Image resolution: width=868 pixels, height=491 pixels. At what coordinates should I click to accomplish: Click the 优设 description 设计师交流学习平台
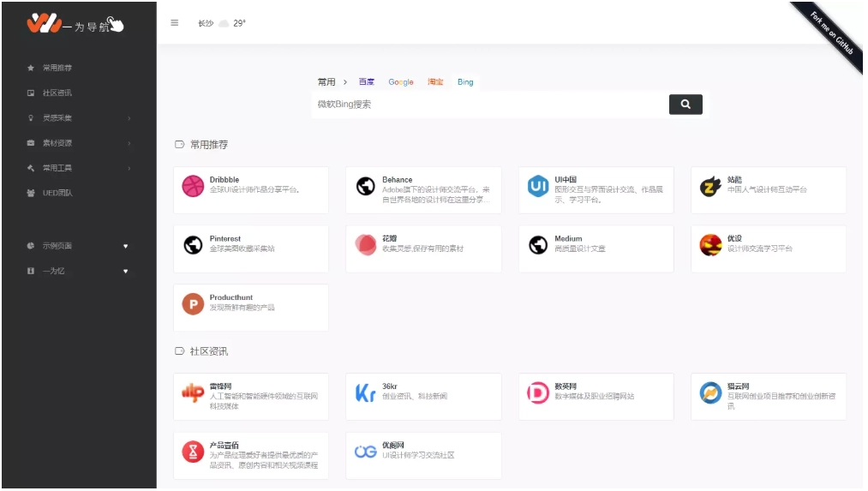click(x=759, y=248)
